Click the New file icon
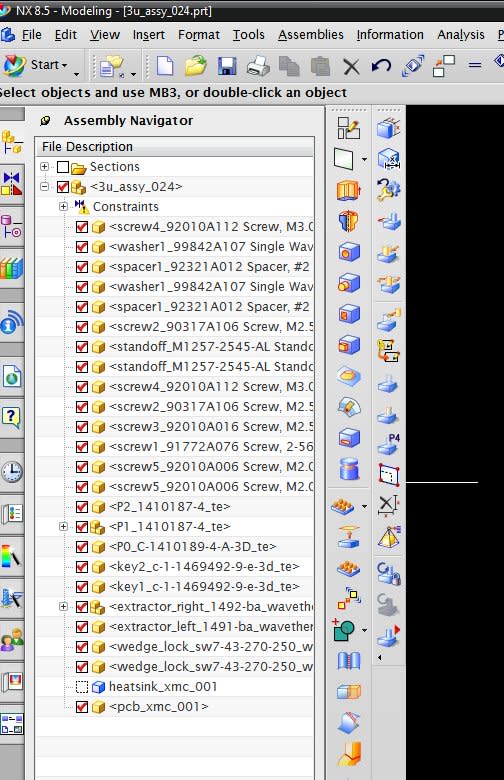Viewport: 504px width, 780px height. click(164, 66)
